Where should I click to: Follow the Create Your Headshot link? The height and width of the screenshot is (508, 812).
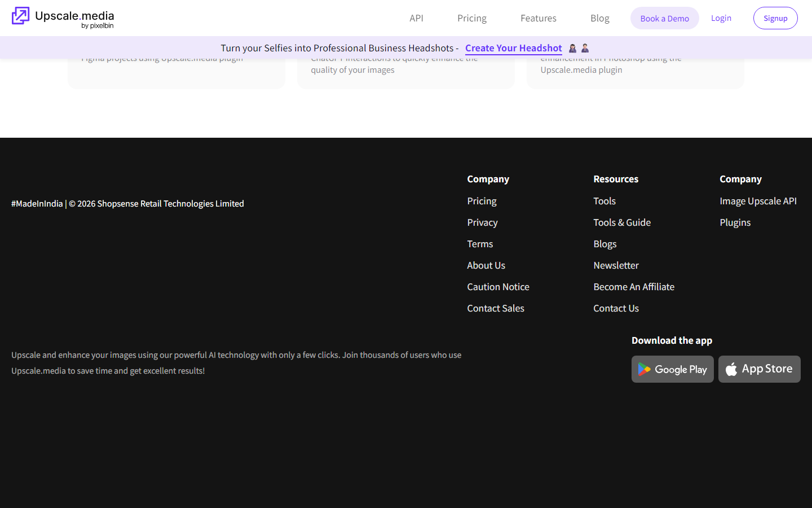click(514, 48)
